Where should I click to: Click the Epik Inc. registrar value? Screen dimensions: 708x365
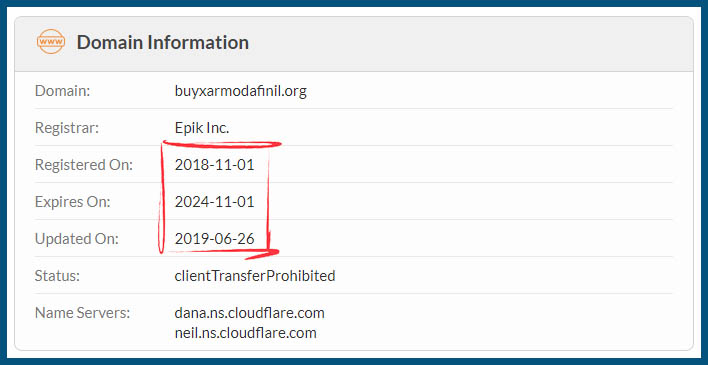point(202,128)
